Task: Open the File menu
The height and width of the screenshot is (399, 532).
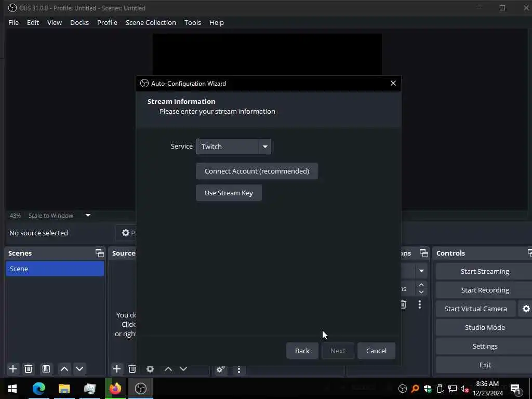Action: pos(14,22)
